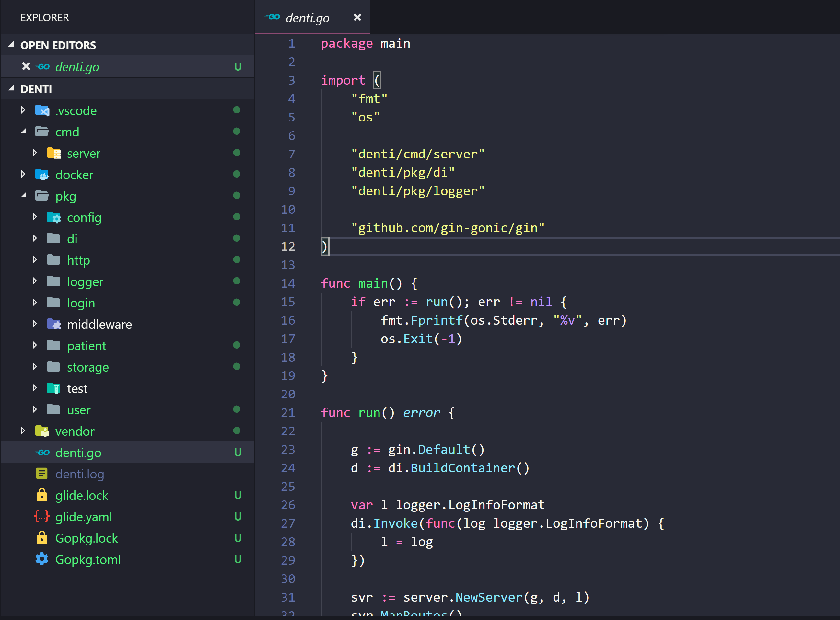Click the "github.com/gin-gonic/gin" import string
840x620 pixels.
coord(448,228)
